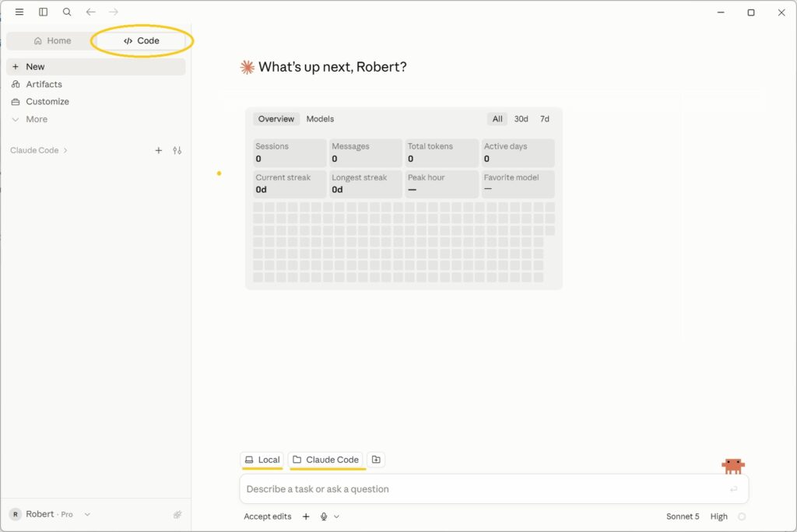797x532 pixels.
Task: Click the Current streak stat card
Action: 290,184
